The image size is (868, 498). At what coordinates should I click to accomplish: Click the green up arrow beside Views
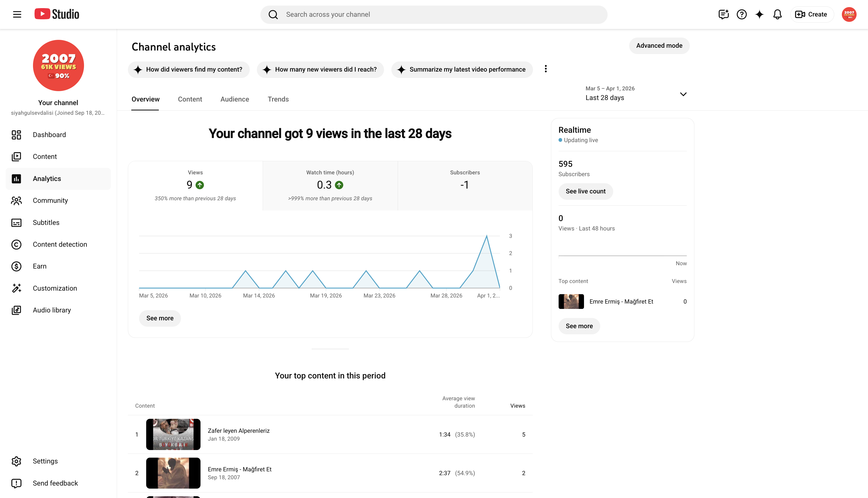coord(200,185)
